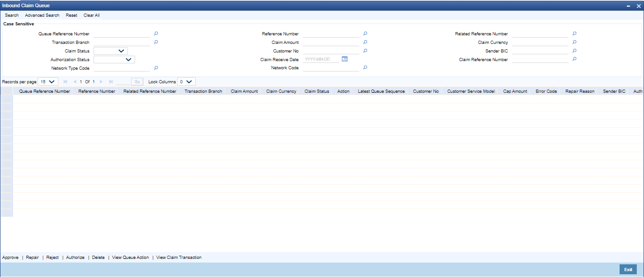644x277 pixels.
Task: Click the Approve action link
Action: coord(10,258)
